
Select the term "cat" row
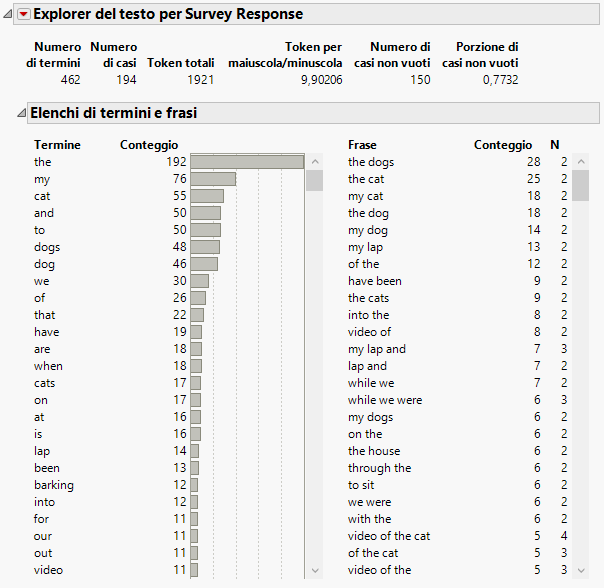pyautogui.click(x=42, y=196)
